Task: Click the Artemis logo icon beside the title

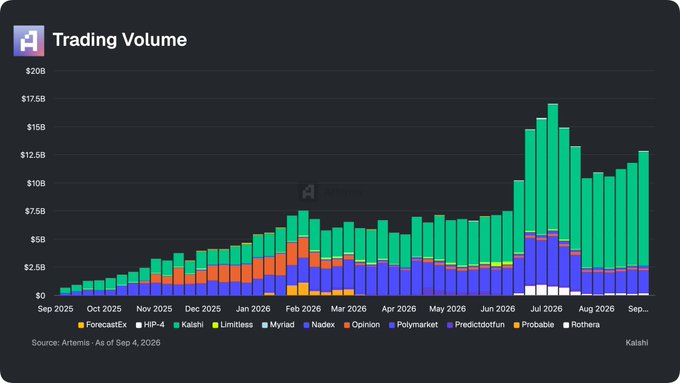Action: coord(29,40)
